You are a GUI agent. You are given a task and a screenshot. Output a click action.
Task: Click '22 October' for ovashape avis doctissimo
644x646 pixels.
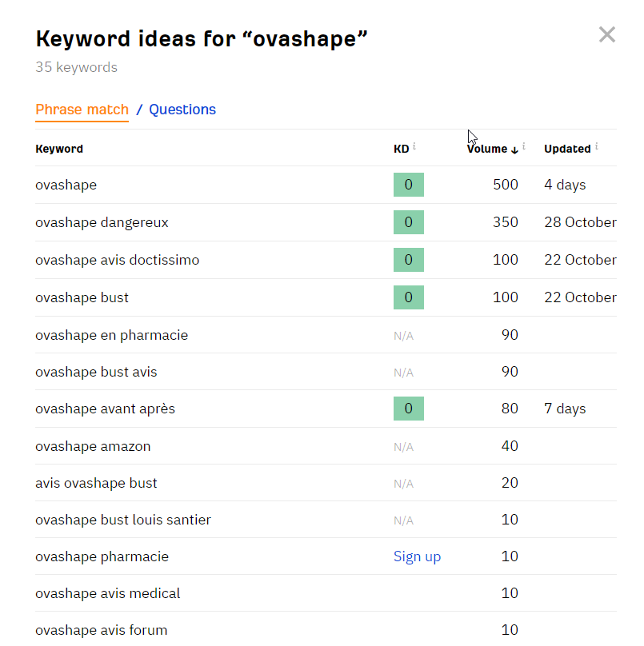pyautogui.click(x=580, y=260)
